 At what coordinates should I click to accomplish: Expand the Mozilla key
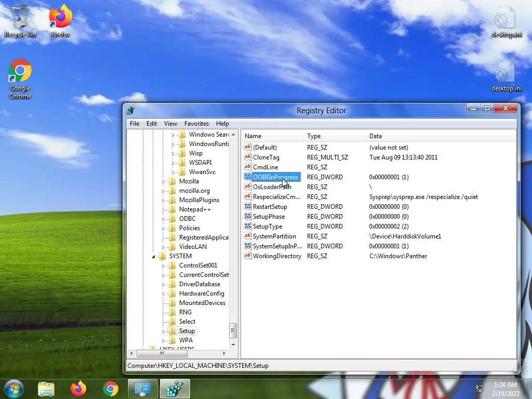pos(163,181)
